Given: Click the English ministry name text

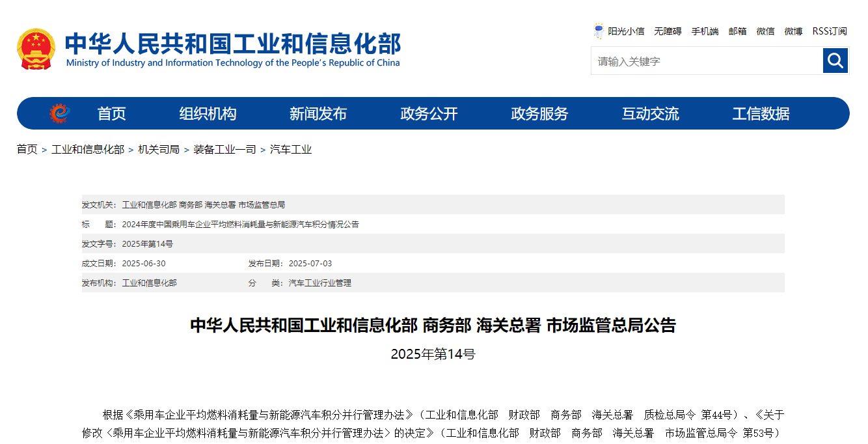Looking at the screenshot, I should click(233, 63).
